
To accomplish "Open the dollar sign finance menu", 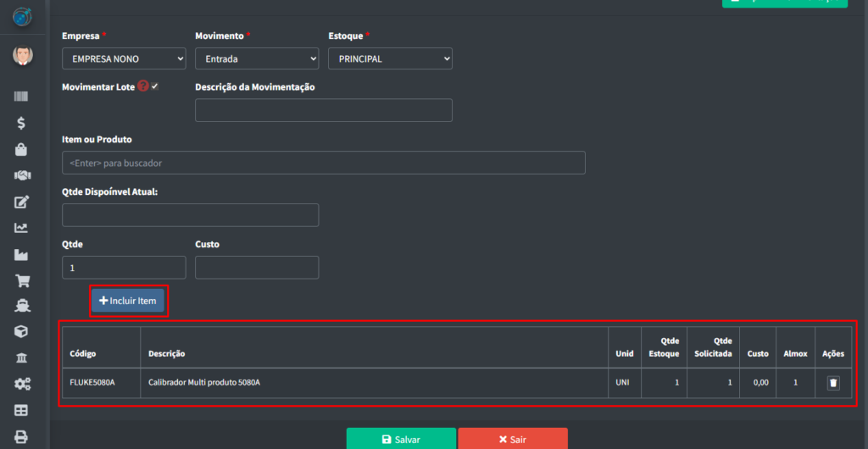I will (x=22, y=124).
